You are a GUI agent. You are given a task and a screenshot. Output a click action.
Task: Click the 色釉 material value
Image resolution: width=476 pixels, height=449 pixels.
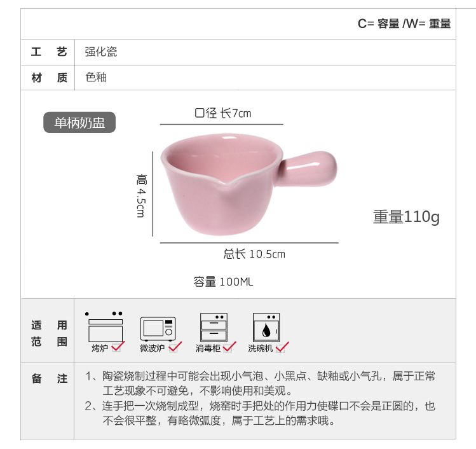[x=96, y=77]
